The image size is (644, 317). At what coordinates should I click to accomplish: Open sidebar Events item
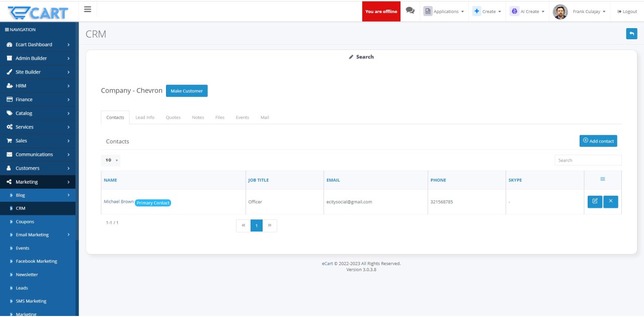point(38,248)
